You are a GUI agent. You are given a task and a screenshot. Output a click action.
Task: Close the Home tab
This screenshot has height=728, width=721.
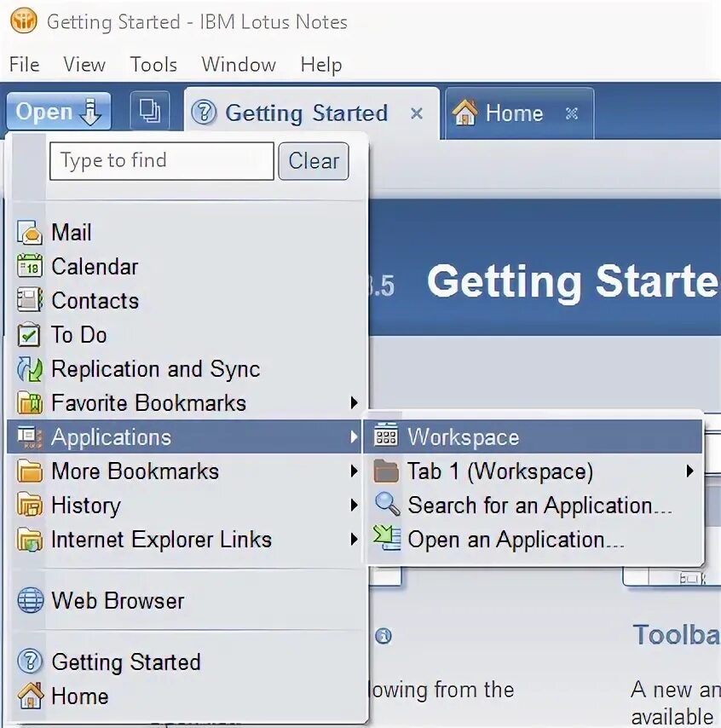point(572,113)
